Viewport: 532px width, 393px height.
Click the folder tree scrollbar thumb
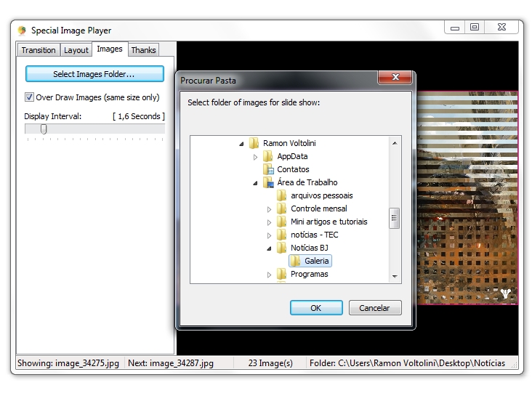tap(394, 218)
